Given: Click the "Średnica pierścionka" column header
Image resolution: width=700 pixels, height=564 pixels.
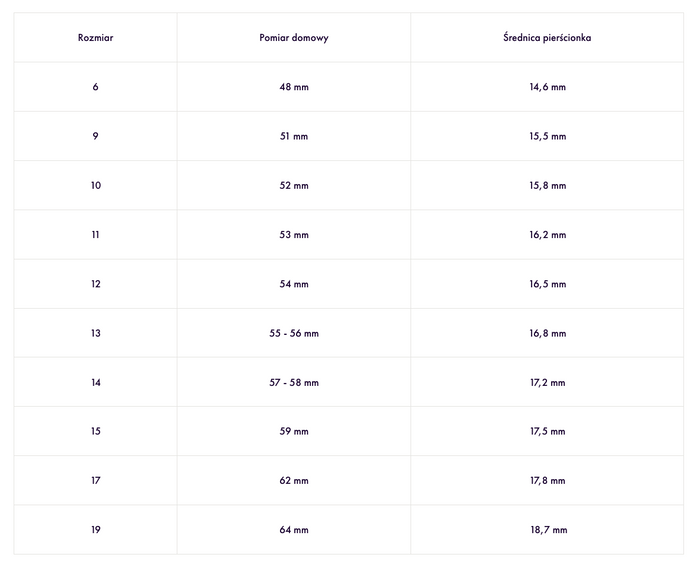Looking at the screenshot, I should coord(547,38).
